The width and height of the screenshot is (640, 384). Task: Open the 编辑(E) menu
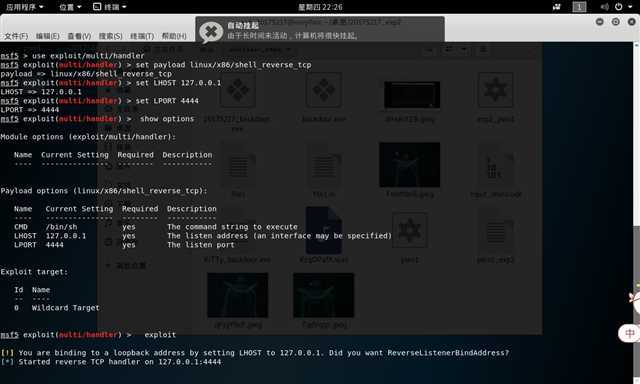[x=47, y=36]
